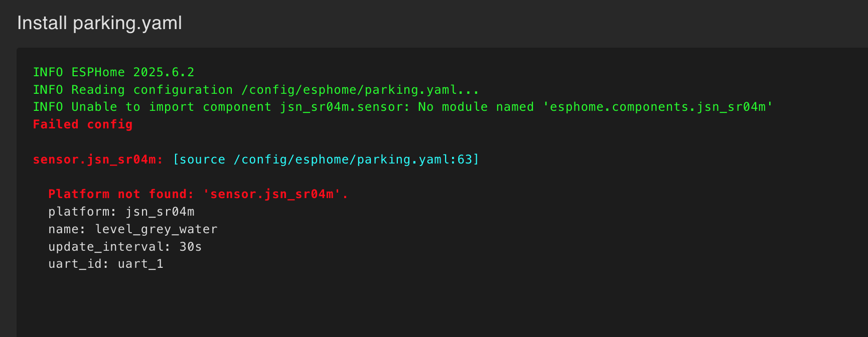Click the ESPHome 2025.6.2 version log line
Screen dimensions: 868x337
(113, 72)
